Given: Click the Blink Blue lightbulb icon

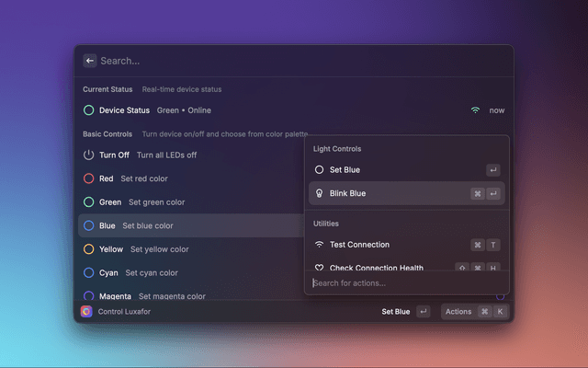Looking at the screenshot, I should pos(320,194).
